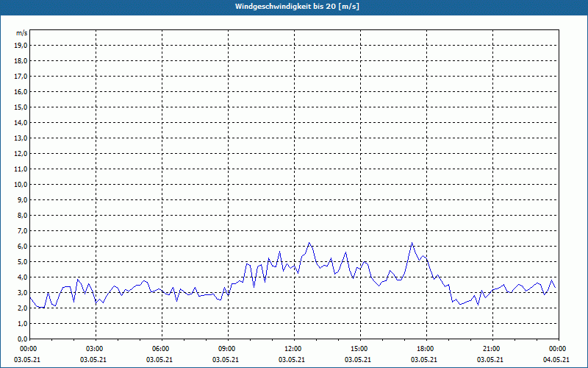588x368 pixels.
Task: Click the 'm/s' unit label
Action: coord(22,33)
